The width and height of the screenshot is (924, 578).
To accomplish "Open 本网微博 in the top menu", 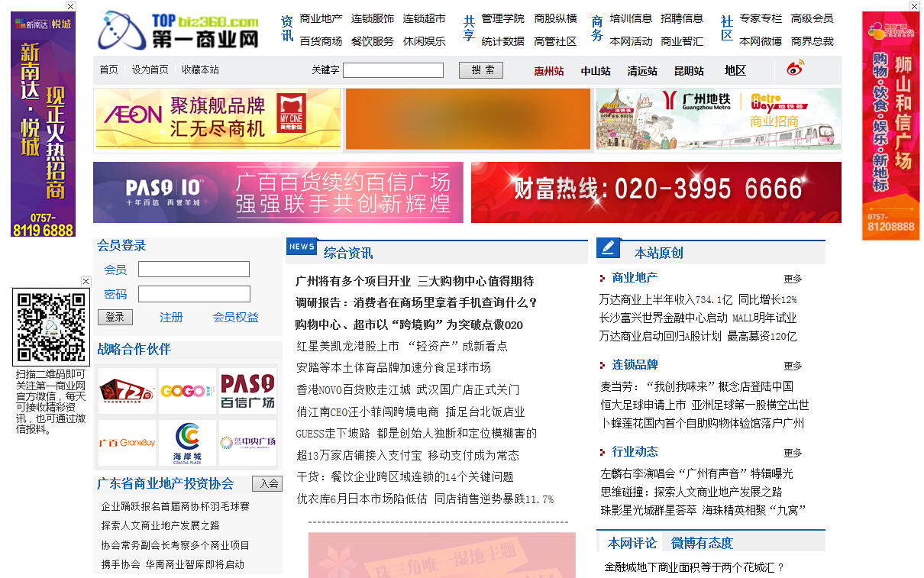I will click(x=761, y=41).
